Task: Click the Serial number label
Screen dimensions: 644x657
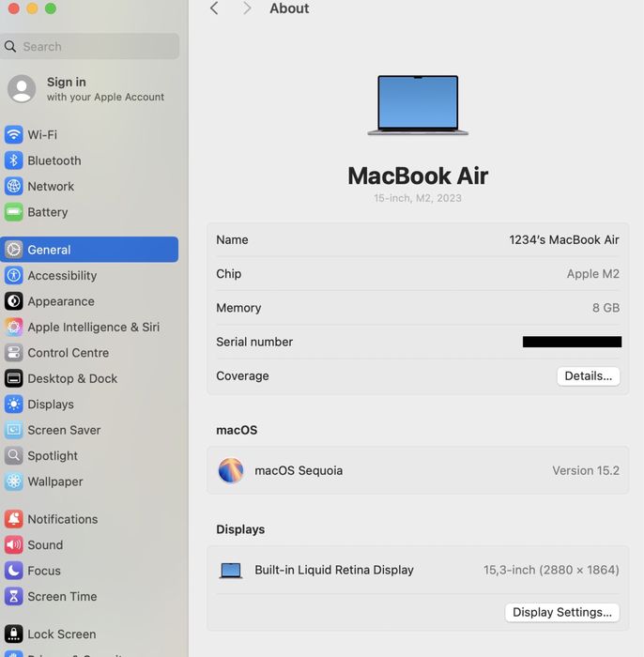Action: [254, 342]
